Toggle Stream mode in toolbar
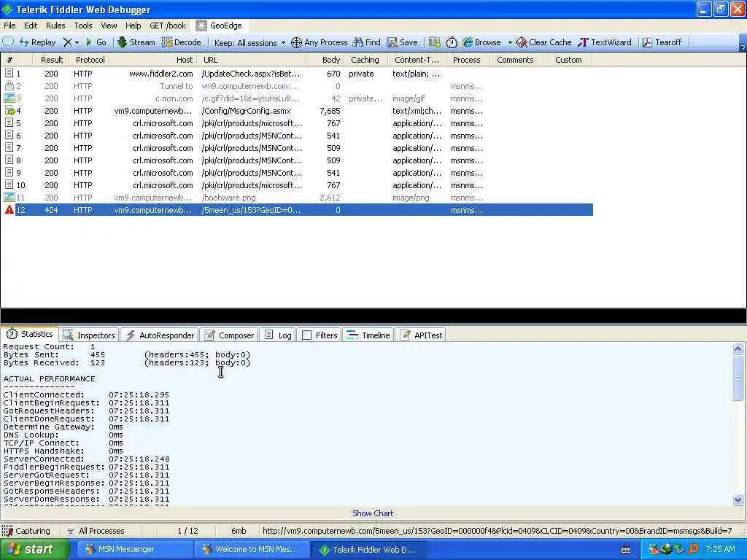This screenshot has width=747, height=560. point(136,42)
